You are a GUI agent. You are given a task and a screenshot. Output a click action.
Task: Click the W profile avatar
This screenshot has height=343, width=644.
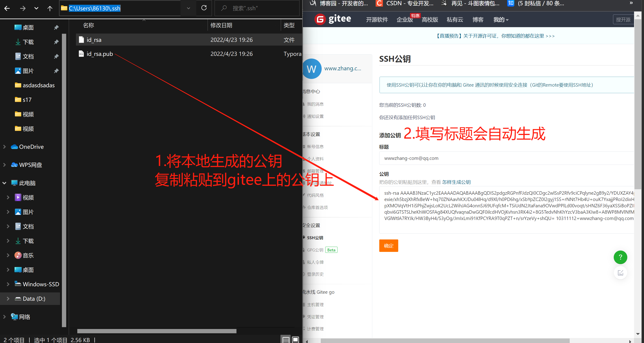[311, 69]
